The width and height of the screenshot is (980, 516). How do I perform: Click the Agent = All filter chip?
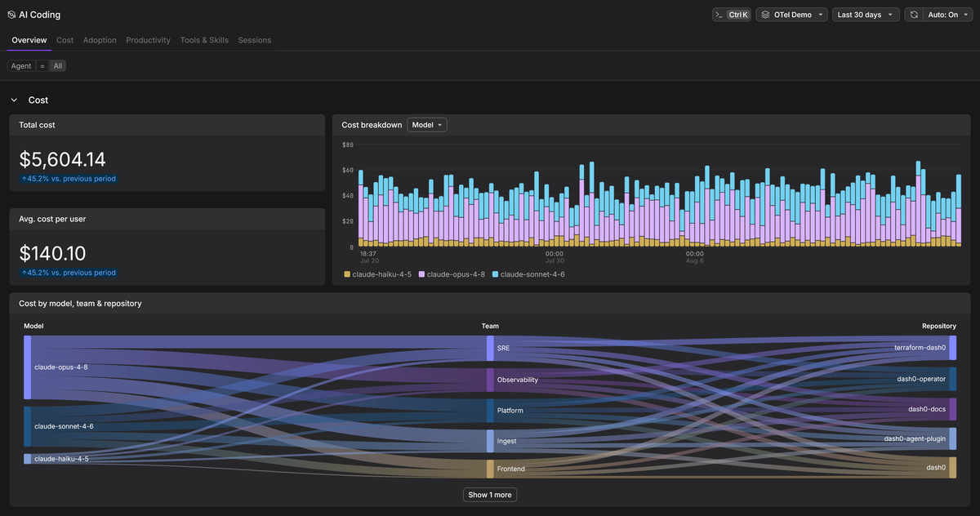(x=37, y=66)
